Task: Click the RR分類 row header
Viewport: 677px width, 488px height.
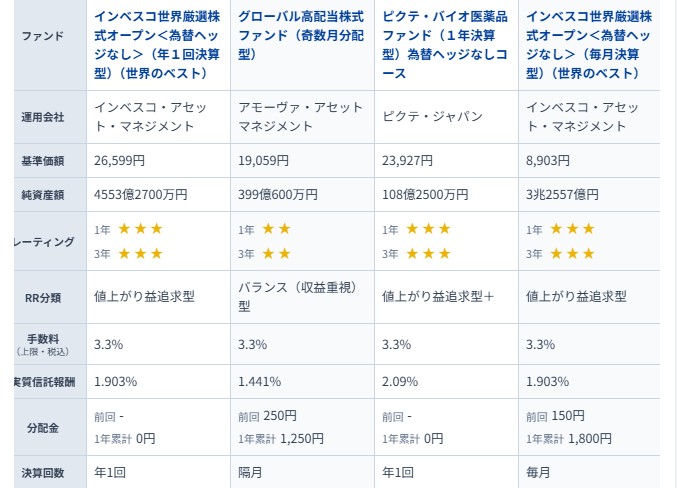Action: [43, 296]
